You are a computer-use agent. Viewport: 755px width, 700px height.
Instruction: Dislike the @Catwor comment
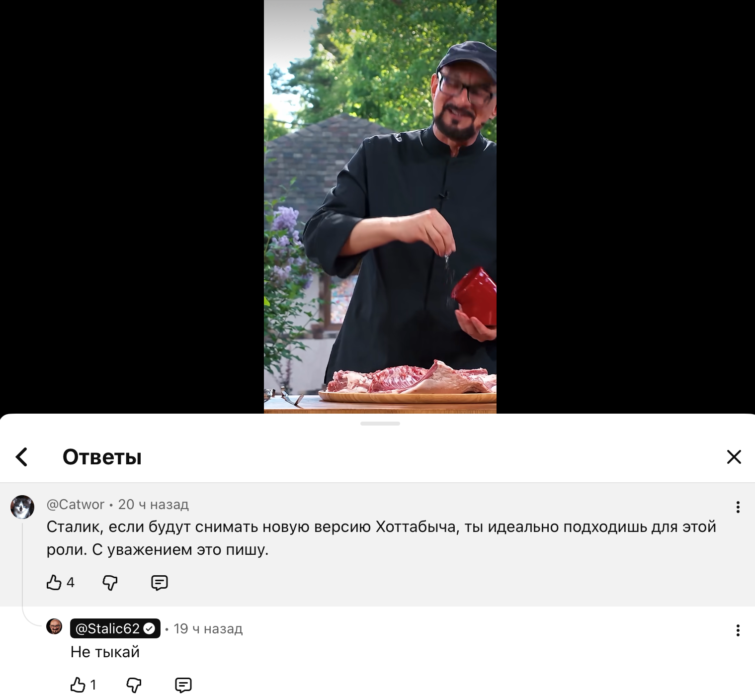click(110, 582)
